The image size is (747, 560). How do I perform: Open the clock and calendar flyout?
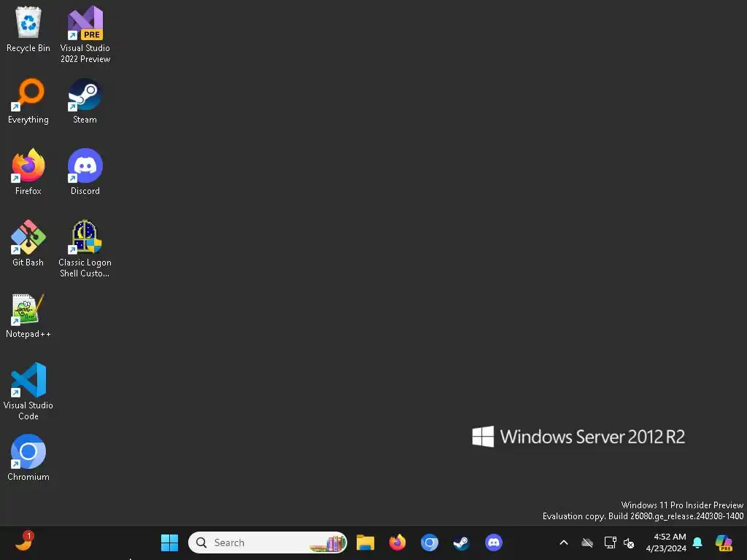(x=665, y=542)
